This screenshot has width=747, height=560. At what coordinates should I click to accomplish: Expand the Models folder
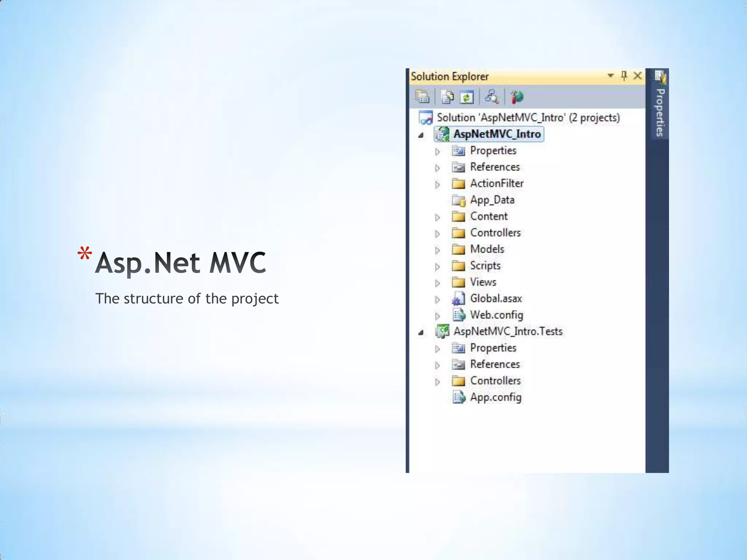[x=438, y=250]
